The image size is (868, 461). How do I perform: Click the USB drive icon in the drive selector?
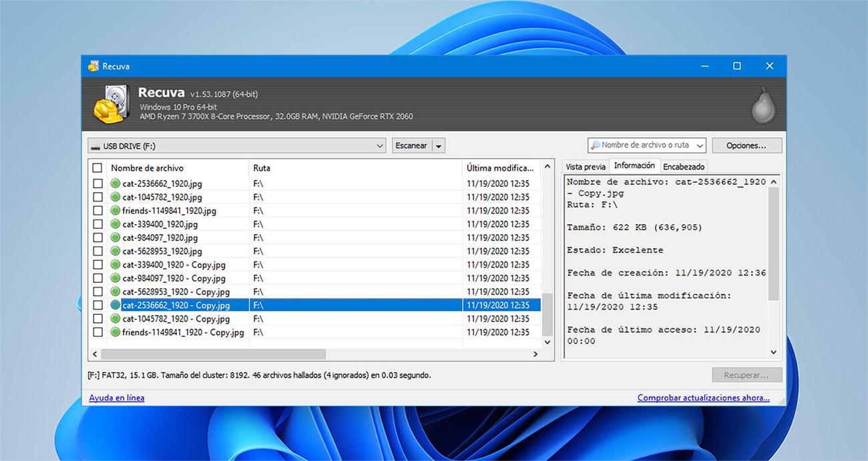pos(95,145)
